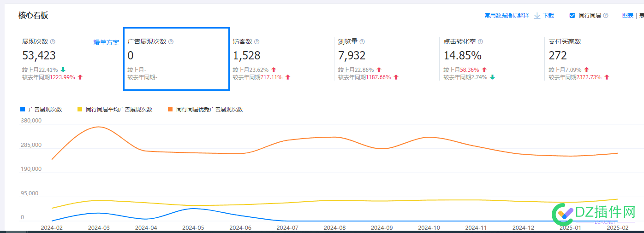Click help icon next to 展现次数
644x233 pixels.
point(53,41)
